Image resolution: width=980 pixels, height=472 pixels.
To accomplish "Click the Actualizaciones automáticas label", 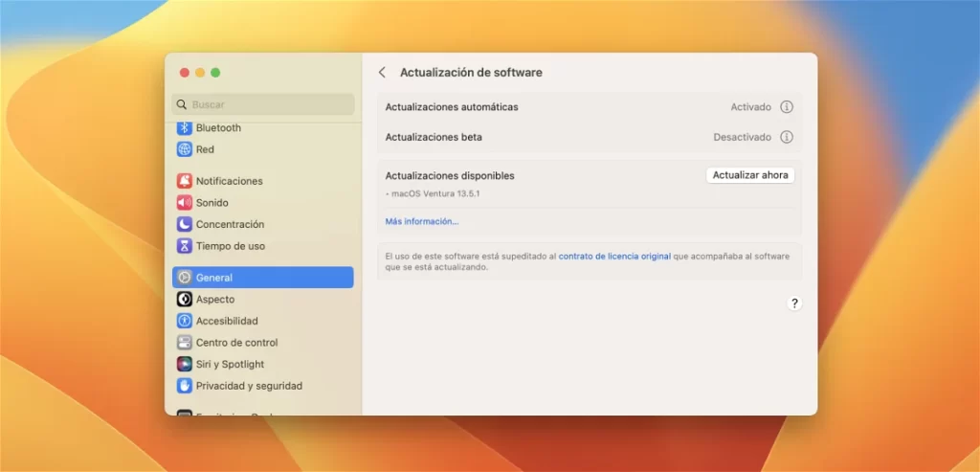I will tap(452, 107).
